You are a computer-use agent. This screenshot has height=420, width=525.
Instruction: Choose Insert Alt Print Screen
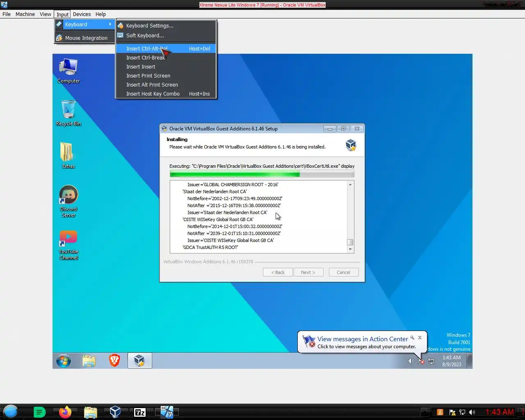[166, 84]
